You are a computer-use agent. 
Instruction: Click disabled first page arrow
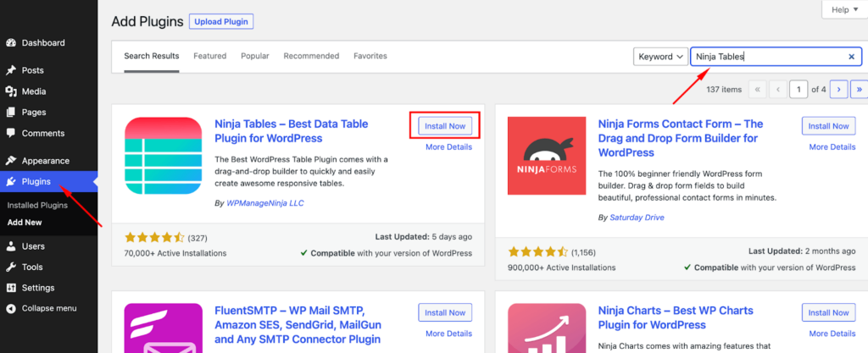(x=757, y=89)
